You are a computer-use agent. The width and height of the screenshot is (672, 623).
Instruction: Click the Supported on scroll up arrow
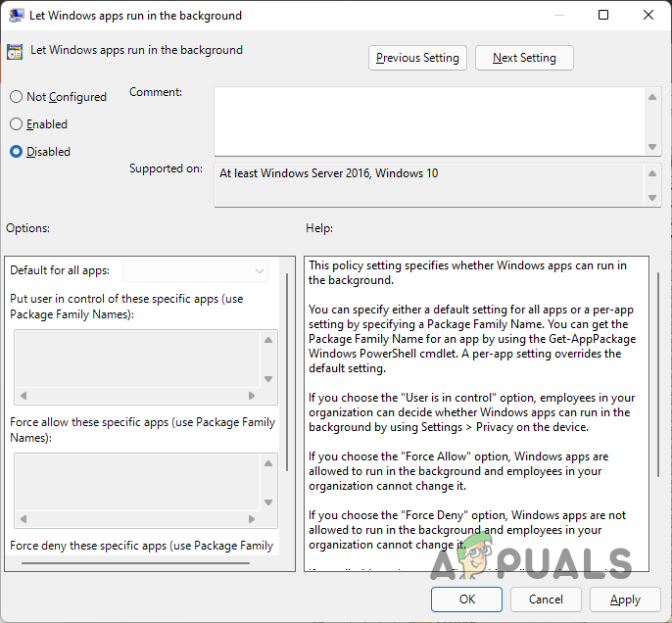pos(652,173)
